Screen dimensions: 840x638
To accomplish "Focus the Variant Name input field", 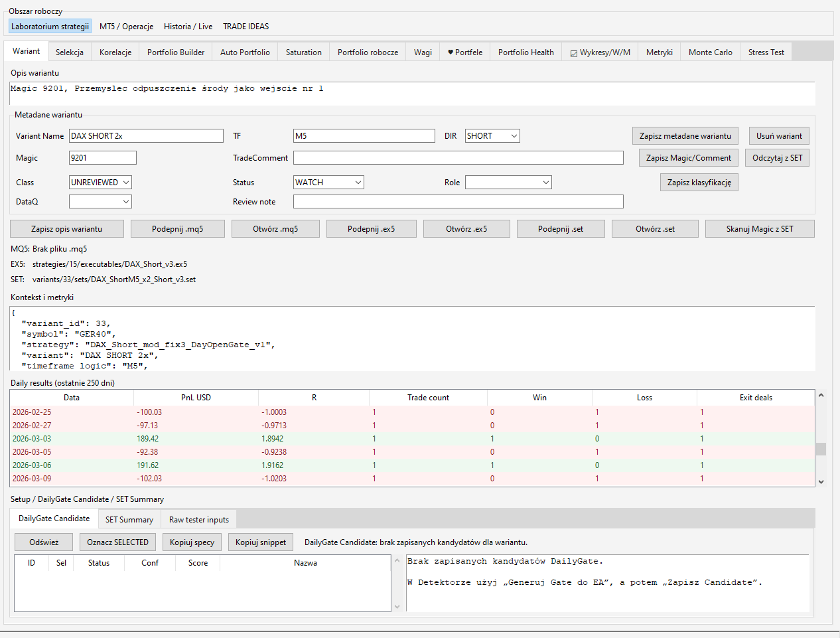I will pyautogui.click(x=146, y=136).
